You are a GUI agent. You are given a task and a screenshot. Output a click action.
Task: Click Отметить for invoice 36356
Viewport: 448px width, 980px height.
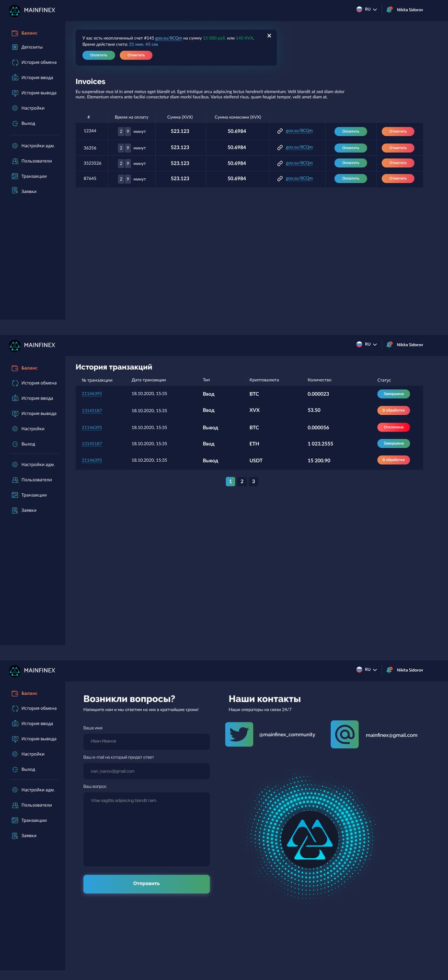(398, 148)
